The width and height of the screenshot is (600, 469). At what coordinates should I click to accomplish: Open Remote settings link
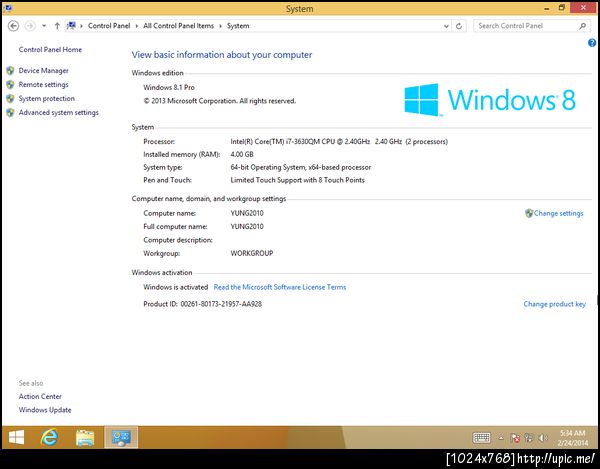[x=44, y=85]
